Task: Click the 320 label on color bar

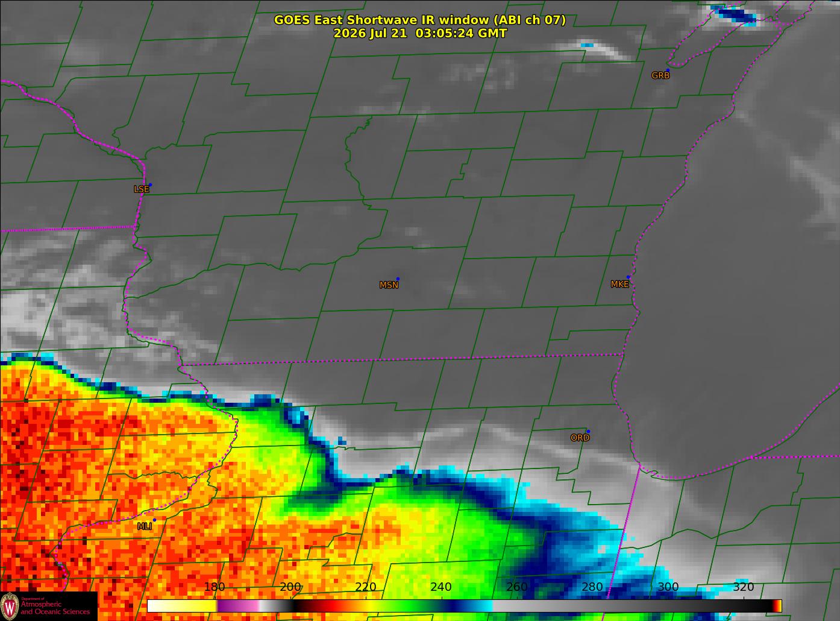Action: pos(744,587)
